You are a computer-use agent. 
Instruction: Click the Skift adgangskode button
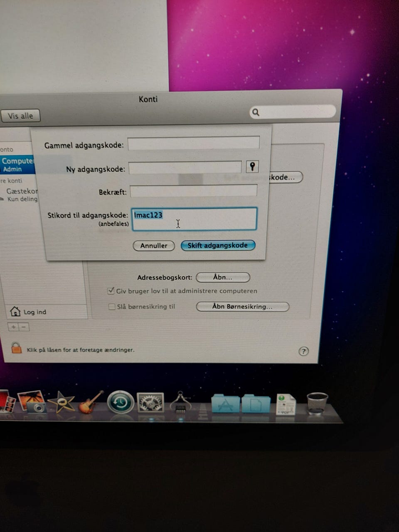click(x=218, y=245)
